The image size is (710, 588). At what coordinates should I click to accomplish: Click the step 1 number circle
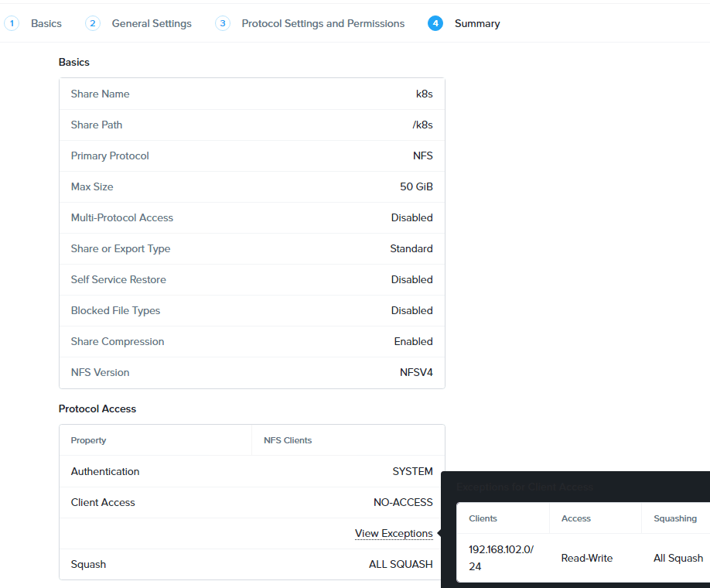tap(12, 23)
